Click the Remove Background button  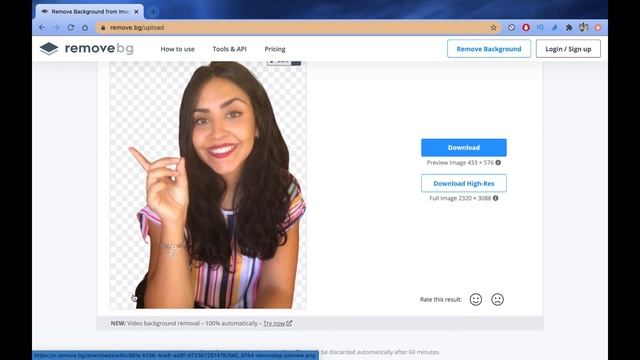pyautogui.click(x=489, y=49)
